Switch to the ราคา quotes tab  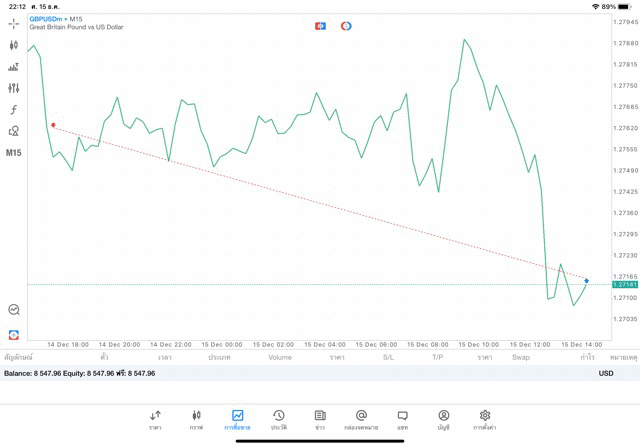155,419
